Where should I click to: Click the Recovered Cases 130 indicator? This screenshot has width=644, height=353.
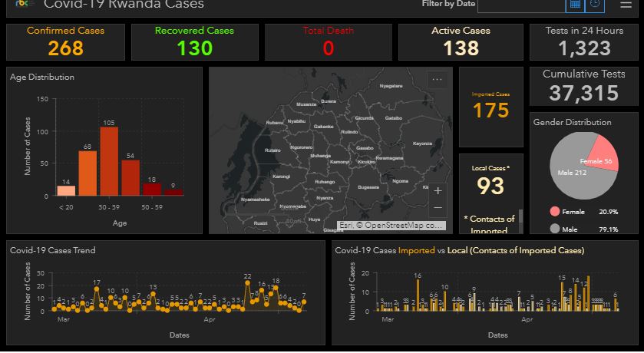[x=194, y=41]
